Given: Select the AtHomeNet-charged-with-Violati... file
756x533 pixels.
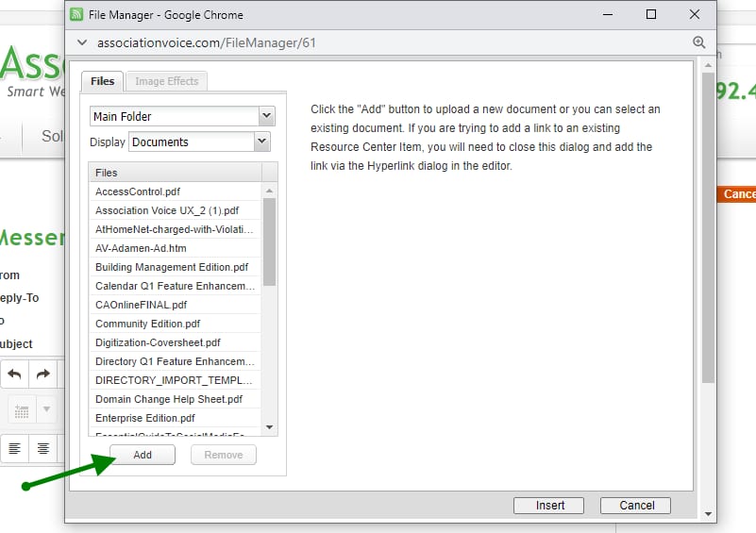Looking at the screenshot, I should [x=176, y=229].
